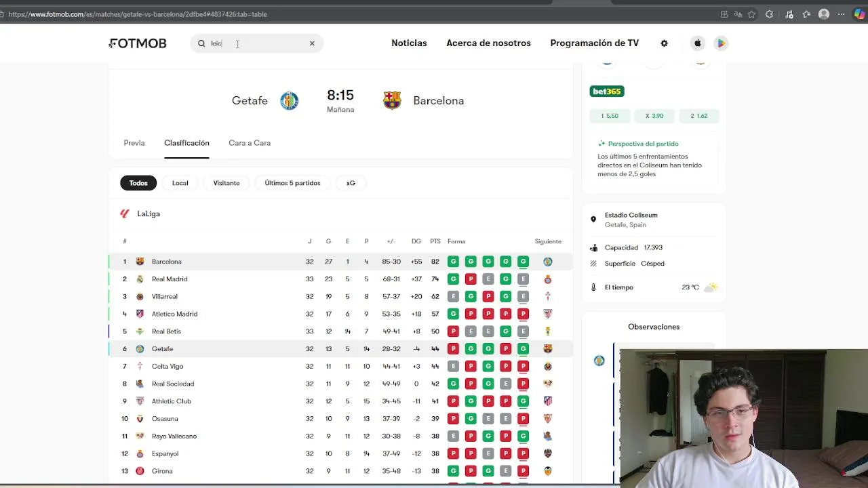868x488 pixels.
Task: Open the Copilot icon in browser
Action: tap(859, 14)
